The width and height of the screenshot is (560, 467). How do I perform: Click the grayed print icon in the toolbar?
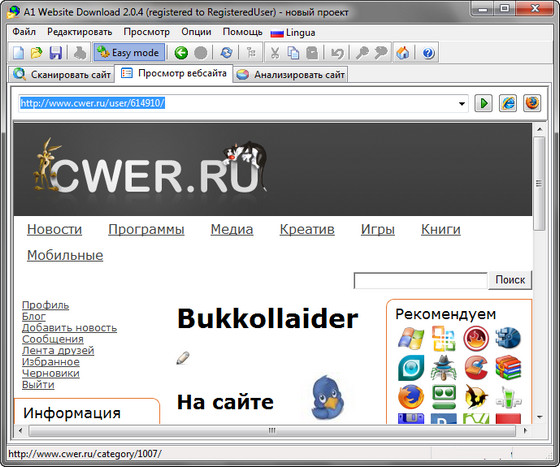(80, 53)
